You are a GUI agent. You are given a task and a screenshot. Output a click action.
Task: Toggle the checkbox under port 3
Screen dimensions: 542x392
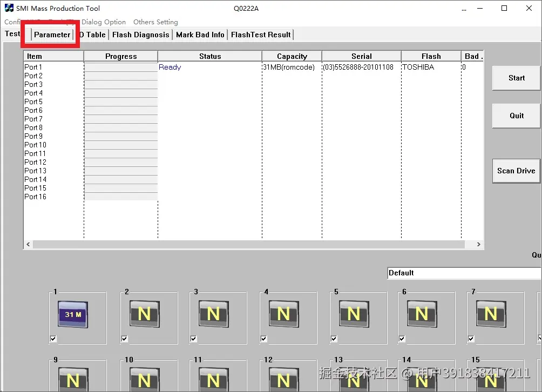pos(194,339)
